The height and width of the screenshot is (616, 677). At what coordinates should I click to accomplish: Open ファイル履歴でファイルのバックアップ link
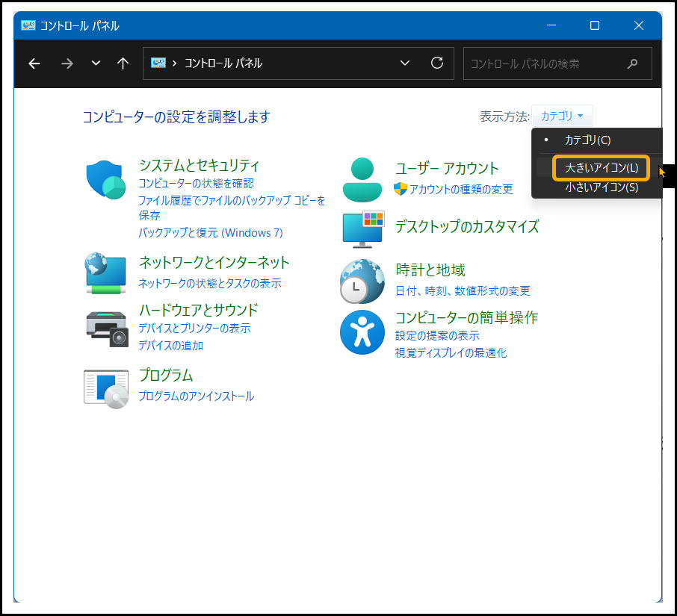tap(232, 208)
